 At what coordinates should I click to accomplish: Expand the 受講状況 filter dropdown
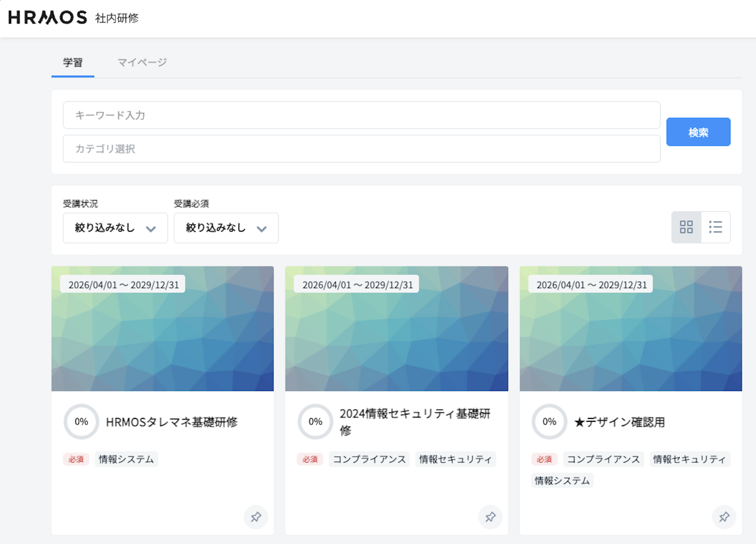click(115, 228)
